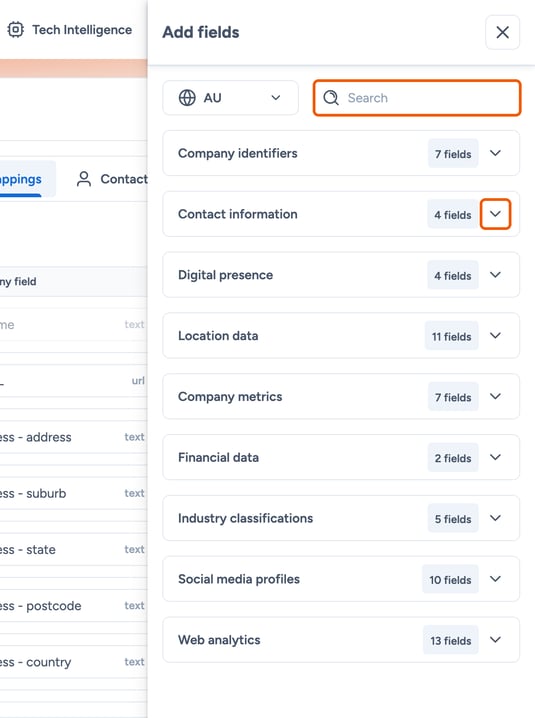Click the address row in background table
This screenshot has width=535, height=718.
click(72, 437)
